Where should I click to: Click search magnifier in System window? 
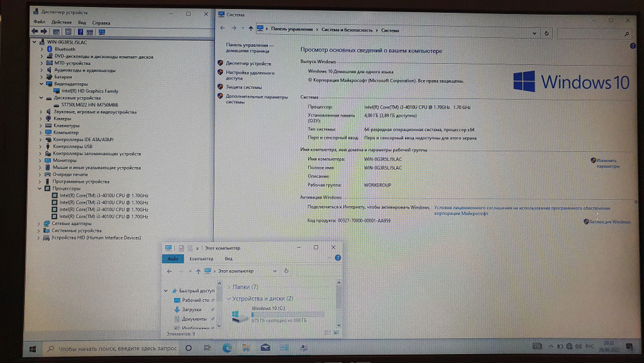tap(627, 34)
